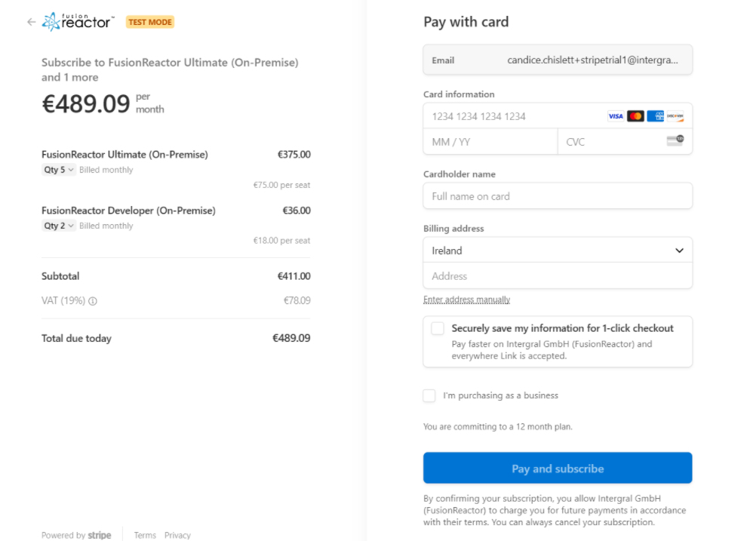Click the Pay and subscribe button
The height and width of the screenshot is (541, 756).
pos(558,469)
